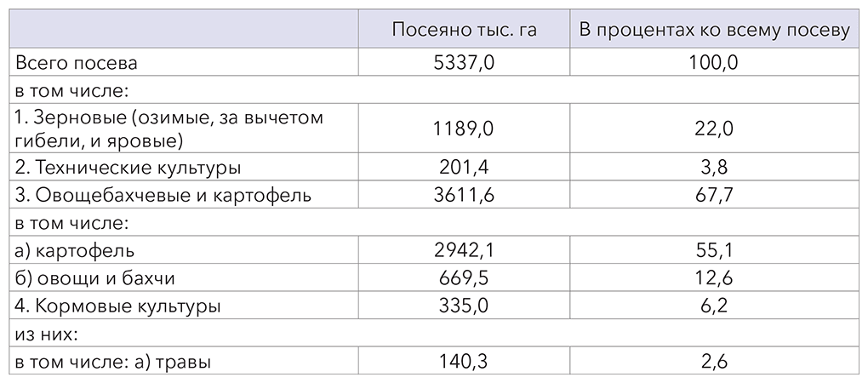Click the "Всего посева" row label
868x383 pixels.
click(x=76, y=62)
